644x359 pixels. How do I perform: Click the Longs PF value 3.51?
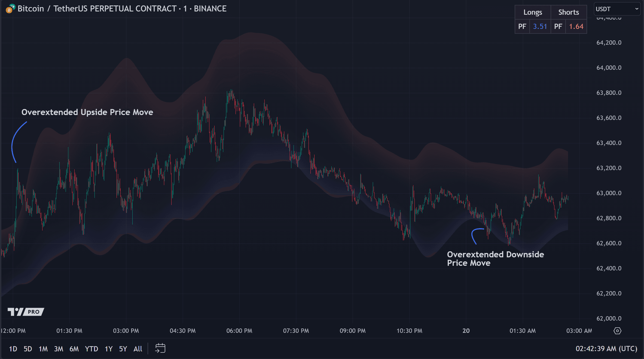point(540,26)
